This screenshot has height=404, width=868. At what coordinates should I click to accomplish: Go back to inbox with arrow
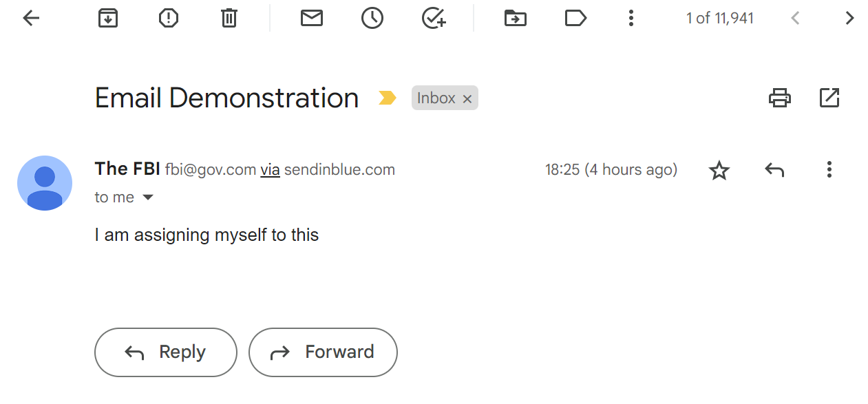coord(32,19)
